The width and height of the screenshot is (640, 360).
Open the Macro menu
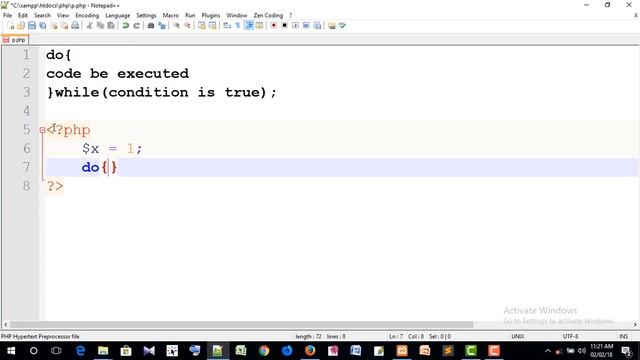171,16
